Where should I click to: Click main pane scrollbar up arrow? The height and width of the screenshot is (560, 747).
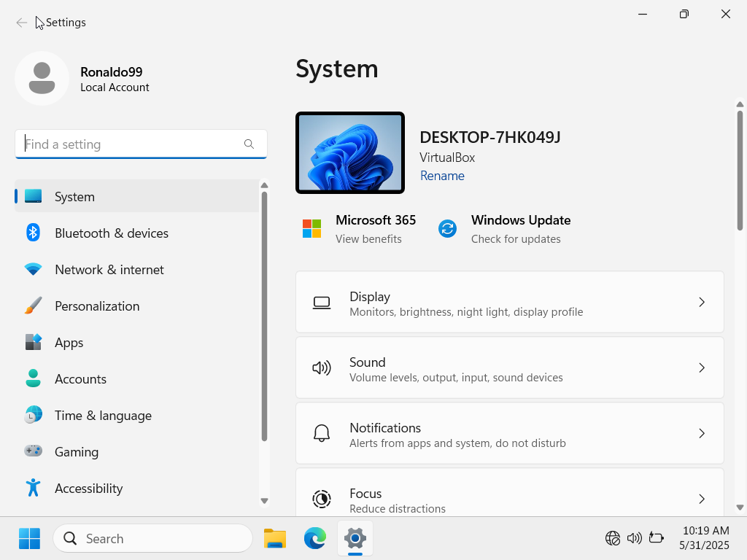(740, 104)
